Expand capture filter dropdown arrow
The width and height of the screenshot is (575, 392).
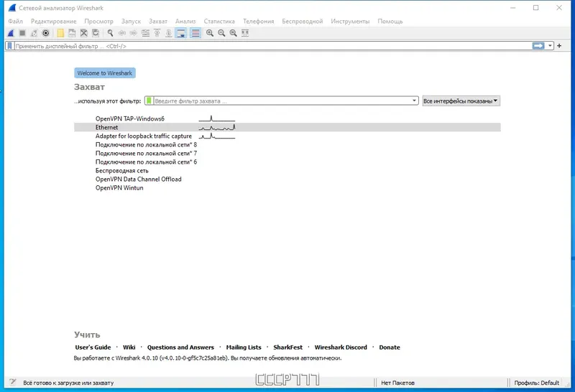pos(414,101)
